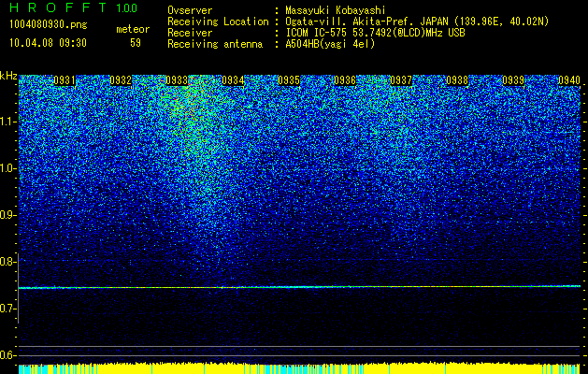Click the 0937 time marker
The image size is (588, 374).
tap(401, 80)
